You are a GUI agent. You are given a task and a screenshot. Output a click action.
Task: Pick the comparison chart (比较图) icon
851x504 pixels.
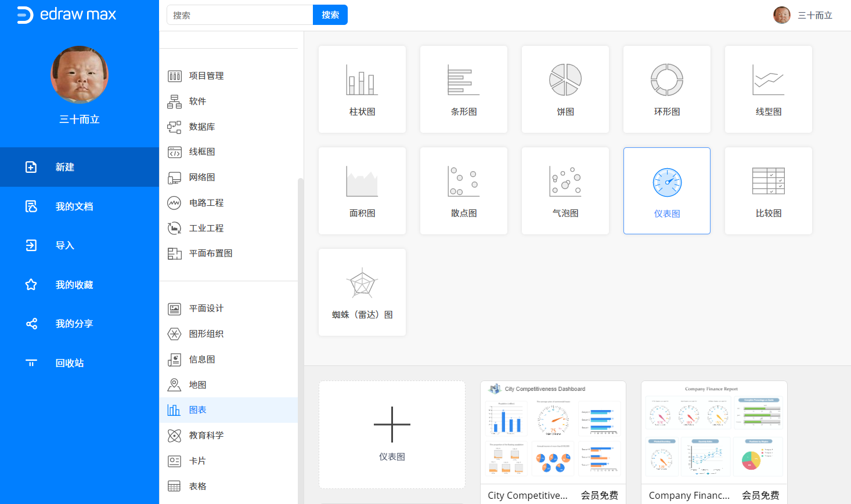(x=768, y=182)
